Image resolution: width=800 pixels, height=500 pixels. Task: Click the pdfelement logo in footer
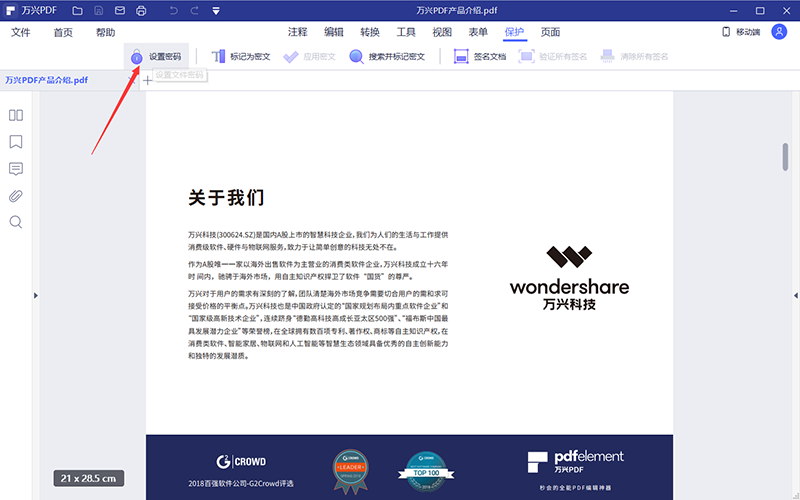tap(576, 462)
